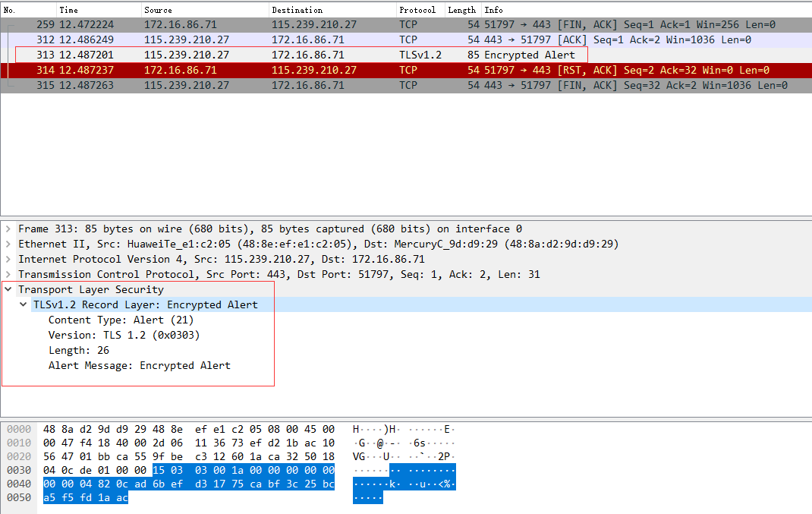Sort packets by the Time column header
Image resolution: width=812 pixels, height=514 pixels.
99,10
